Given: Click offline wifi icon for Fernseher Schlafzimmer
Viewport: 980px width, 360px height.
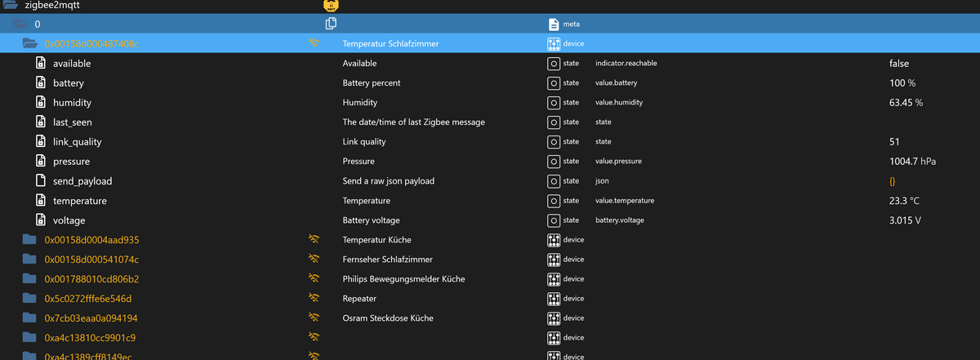Looking at the screenshot, I should [x=314, y=259].
